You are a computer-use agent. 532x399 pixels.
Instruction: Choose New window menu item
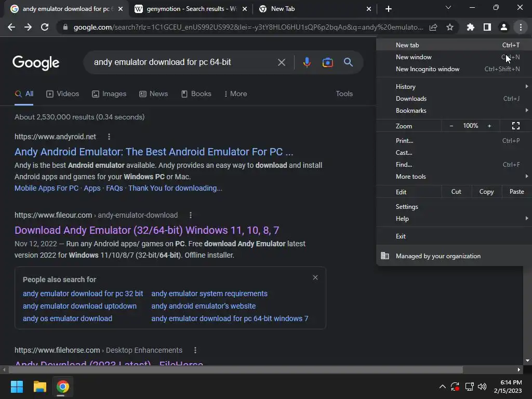tap(454, 57)
